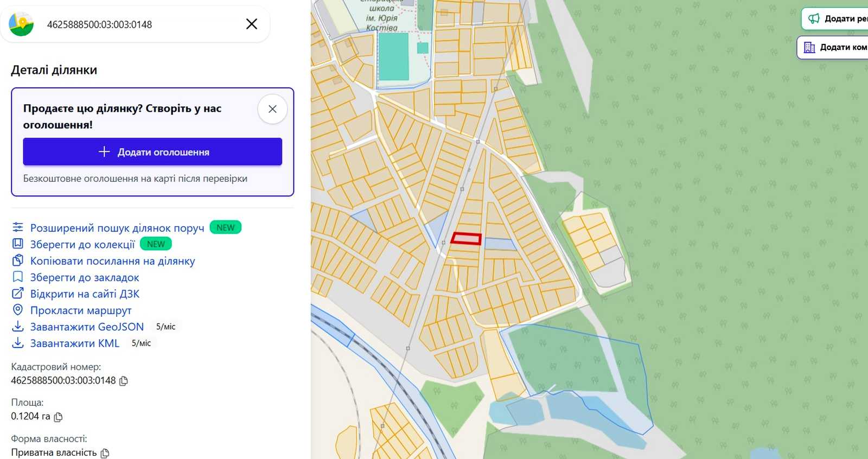Screen dimensions: 868x459
Task: Click the 'Деталі ділянки' heading
Action: 54,70
